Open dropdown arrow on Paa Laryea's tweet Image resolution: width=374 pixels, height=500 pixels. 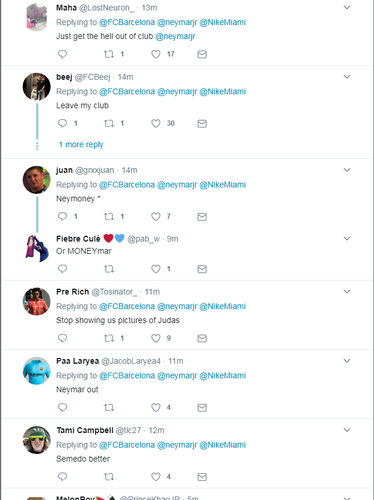coord(347,361)
